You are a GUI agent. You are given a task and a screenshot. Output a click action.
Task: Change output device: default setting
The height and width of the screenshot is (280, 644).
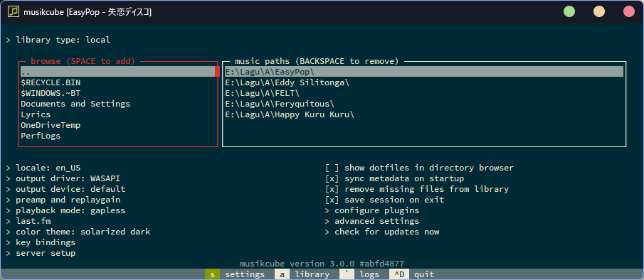pyautogui.click(x=65, y=189)
